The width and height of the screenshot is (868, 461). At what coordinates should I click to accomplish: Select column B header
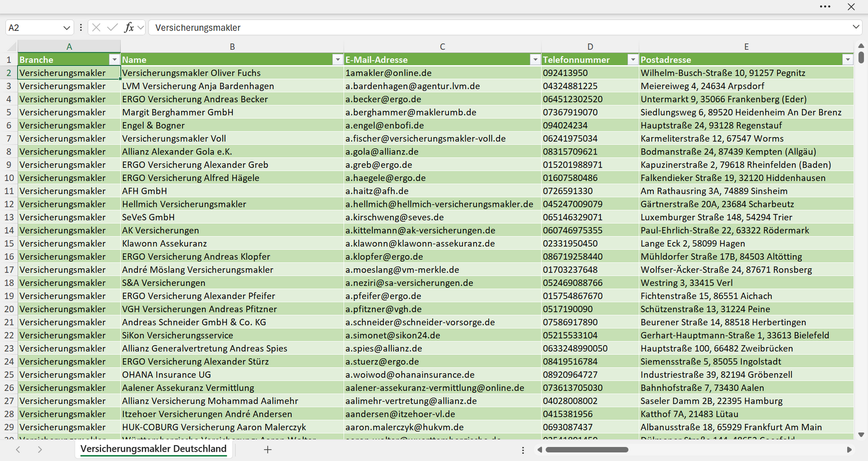pos(232,47)
